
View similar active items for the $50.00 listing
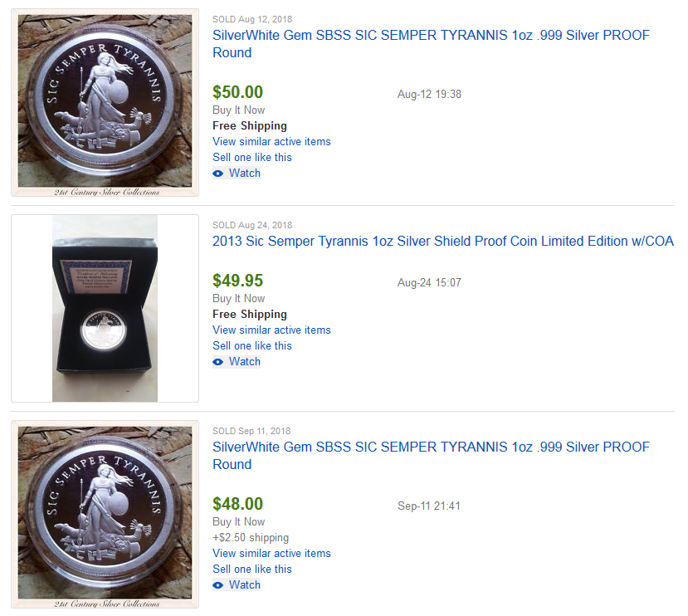tap(271, 141)
